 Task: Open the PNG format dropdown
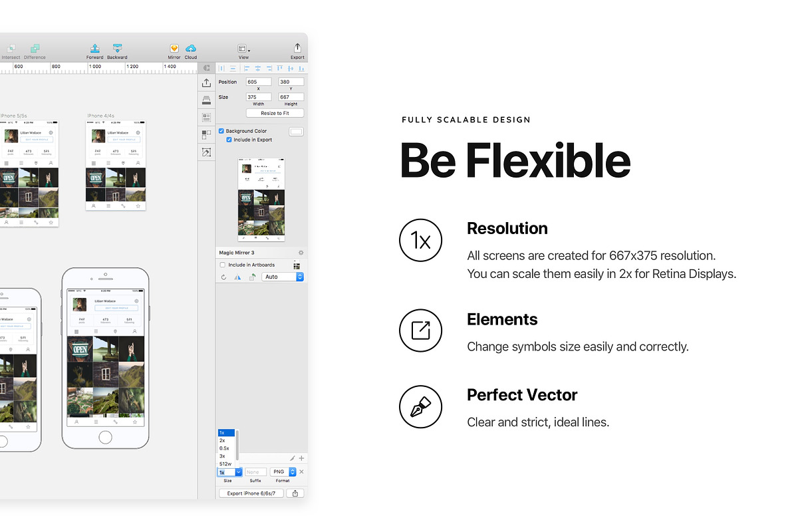(282, 471)
